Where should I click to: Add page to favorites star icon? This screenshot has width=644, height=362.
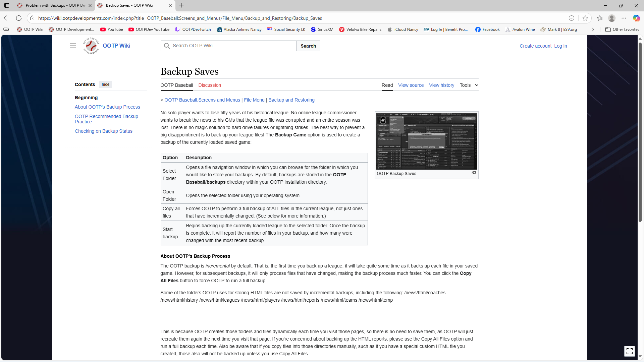pyautogui.click(x=585, y=18)
